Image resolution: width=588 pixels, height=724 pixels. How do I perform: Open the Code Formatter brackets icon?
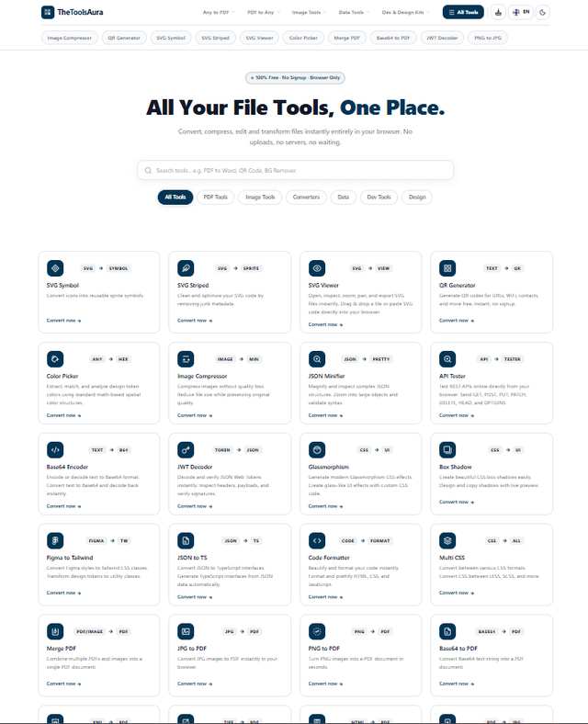(317, 540)
